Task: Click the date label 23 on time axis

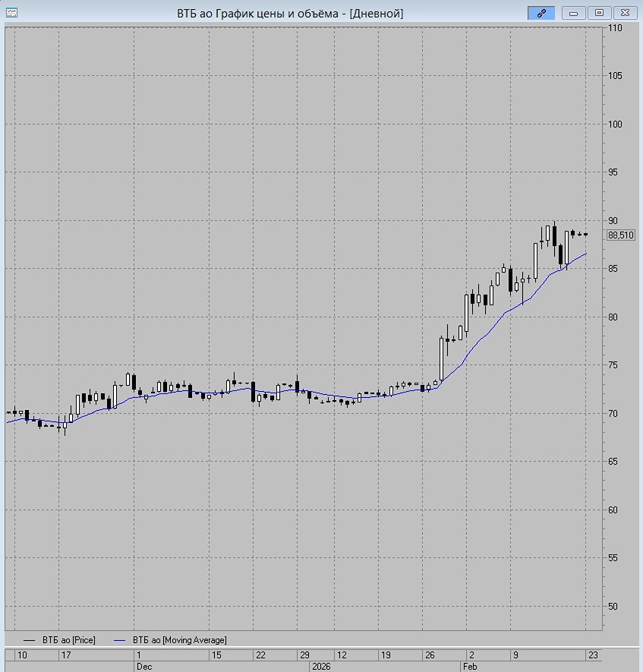Action: (593, 655)
